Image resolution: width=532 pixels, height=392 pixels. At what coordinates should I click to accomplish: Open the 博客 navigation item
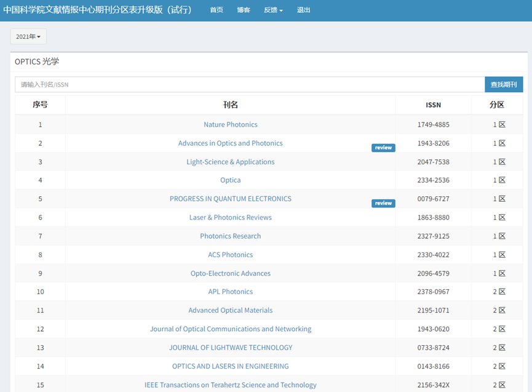pyautogui.click(x=244, y=10)
